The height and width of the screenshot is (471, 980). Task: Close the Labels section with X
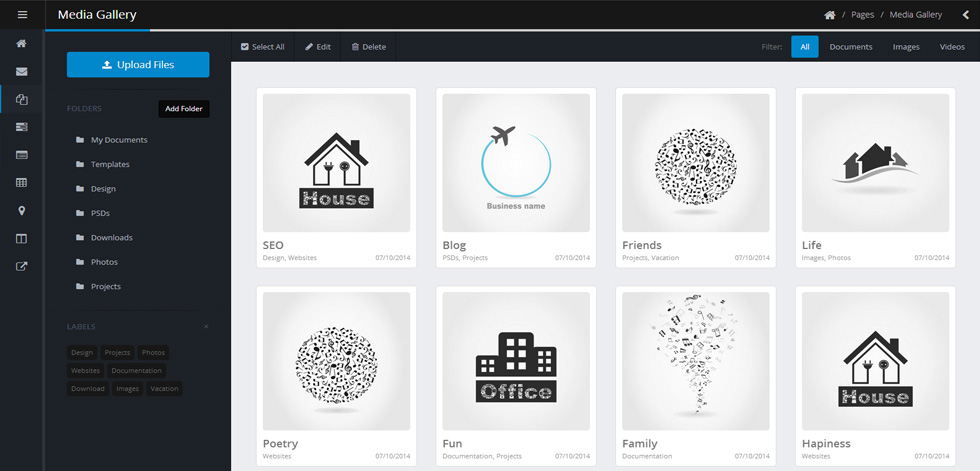pyautogui.click(x=206, y=327)
